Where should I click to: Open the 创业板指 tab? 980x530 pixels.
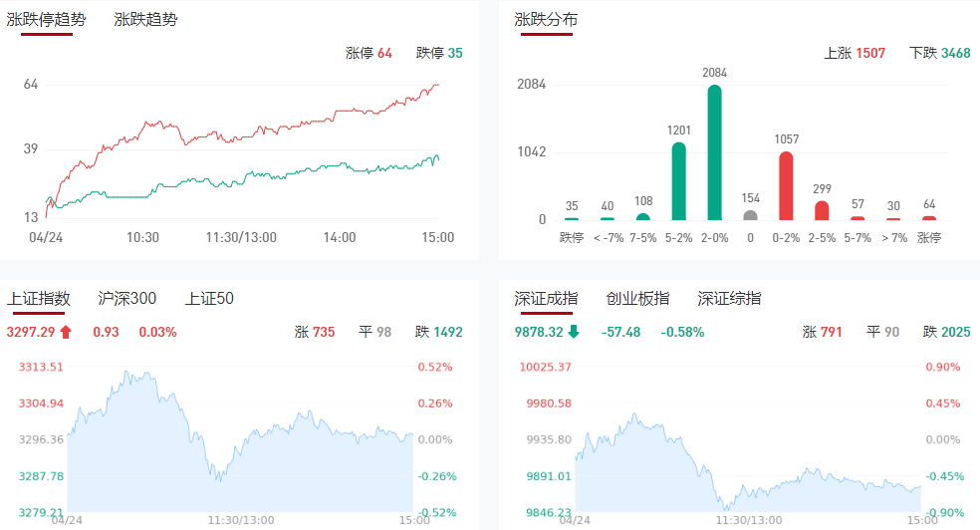coord(637,298)
